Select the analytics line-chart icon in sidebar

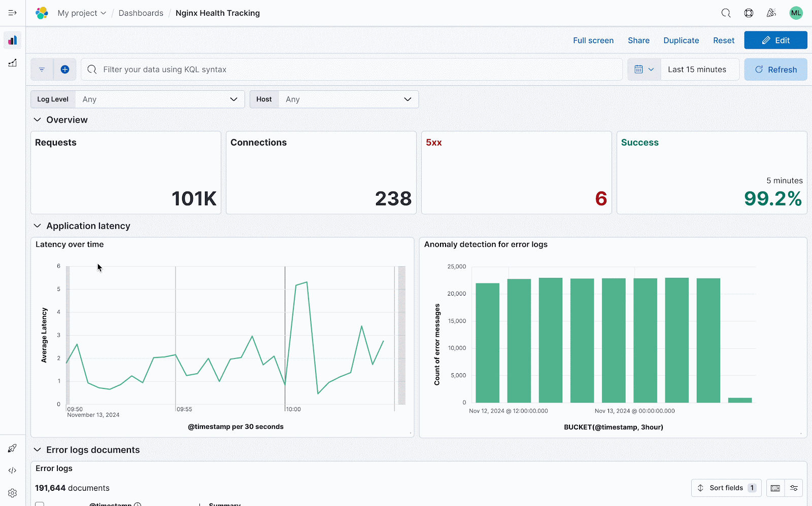[x=12, y=63]
